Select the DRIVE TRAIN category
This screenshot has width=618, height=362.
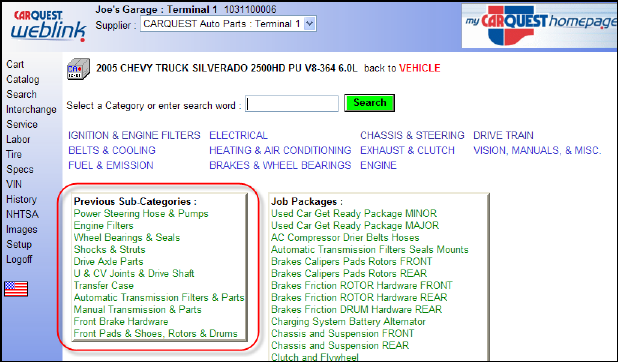[x=503, y=135]
